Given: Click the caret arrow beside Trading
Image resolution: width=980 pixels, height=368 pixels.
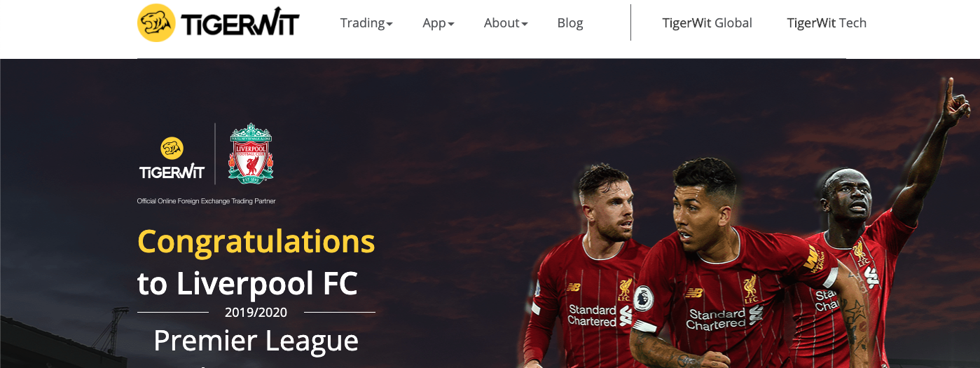Looking at the screenshot, I should coord(389,25).
